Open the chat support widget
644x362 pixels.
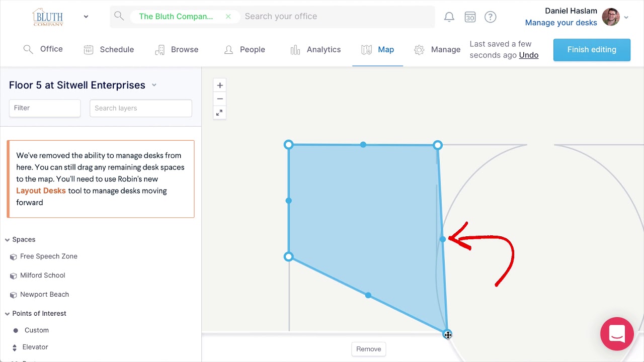tap(617, 333)
